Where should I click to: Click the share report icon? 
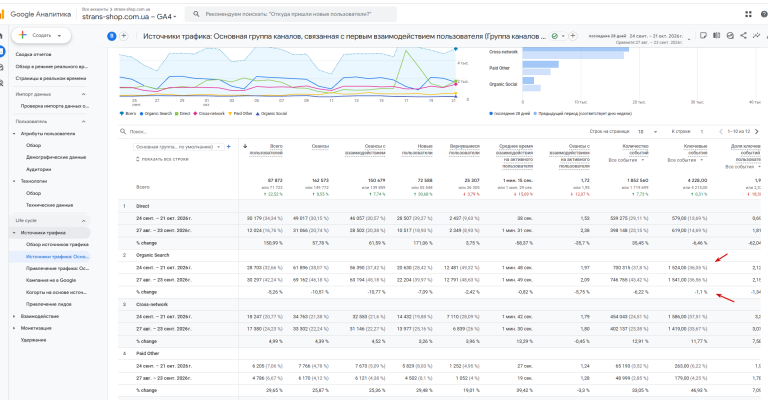(x=743, y=36)
